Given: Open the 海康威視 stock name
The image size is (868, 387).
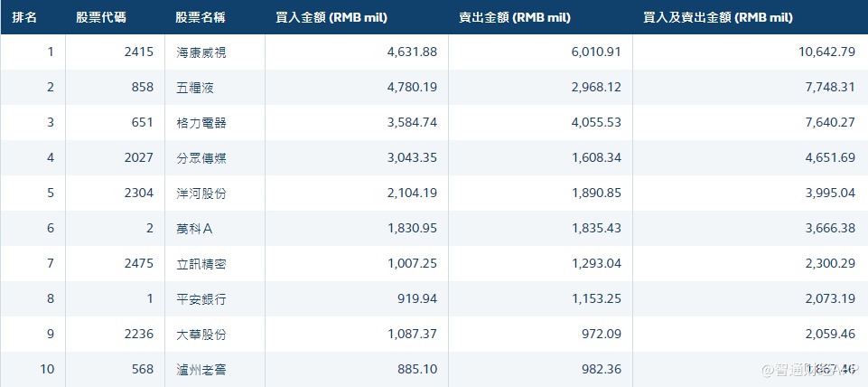Looking at the screenshot, I should click(x=201, y=52).
